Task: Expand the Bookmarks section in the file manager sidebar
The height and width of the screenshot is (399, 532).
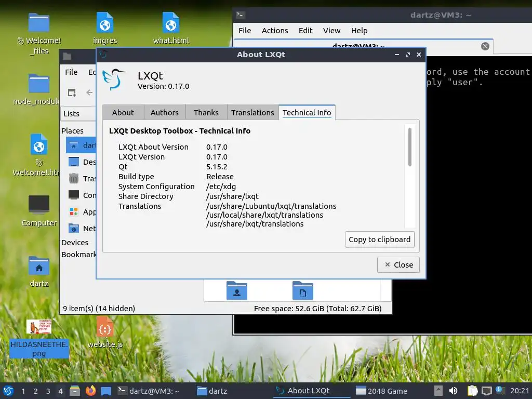Action: 79,255
